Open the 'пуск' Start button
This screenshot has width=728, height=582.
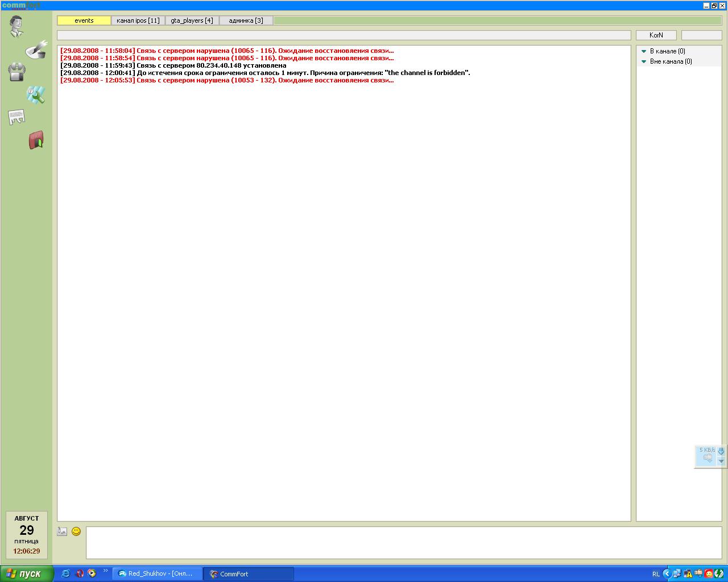(27, 573)
